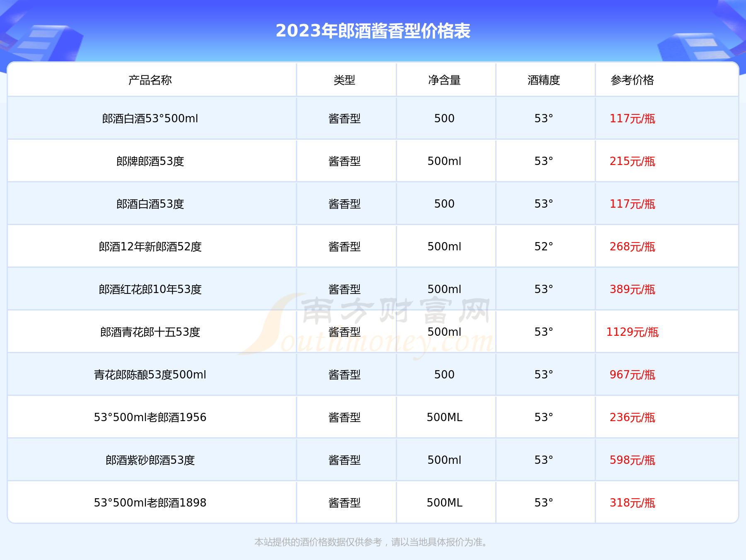Screen dimensions: 746x560
Task: Click the 52° alcohol content cell
Action: tap(544, 247)
